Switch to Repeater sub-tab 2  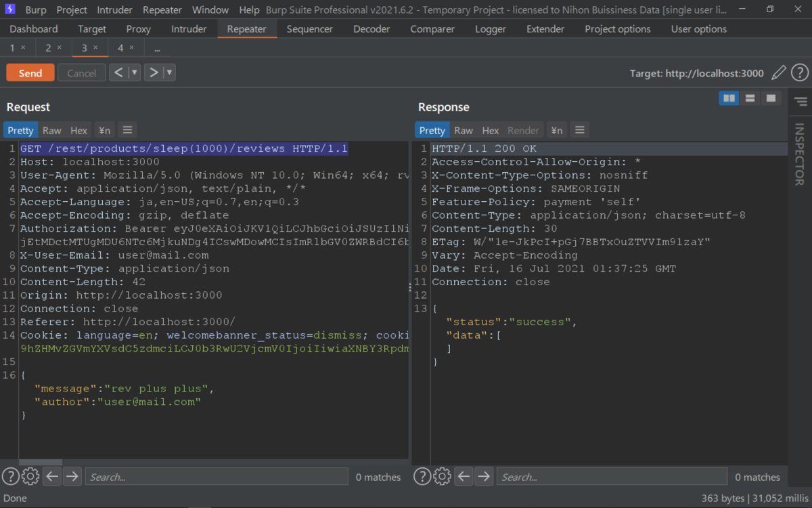[x=48, y=47]
